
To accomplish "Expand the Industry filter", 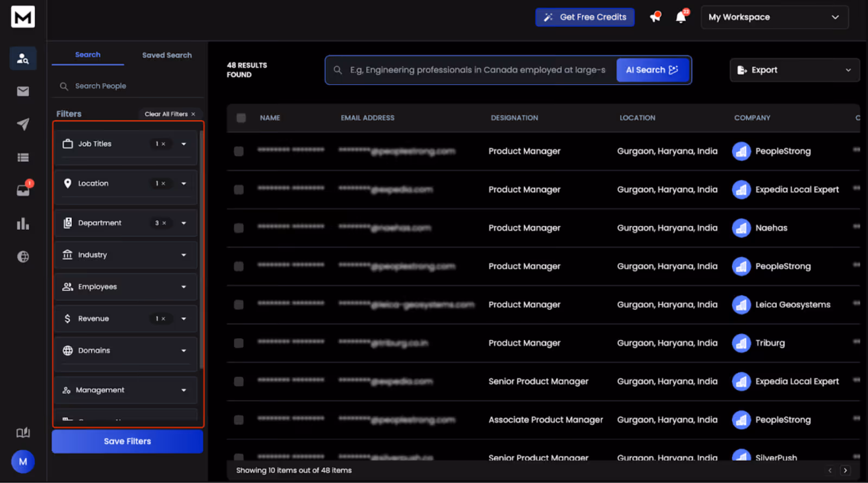I will click(184, 255).
